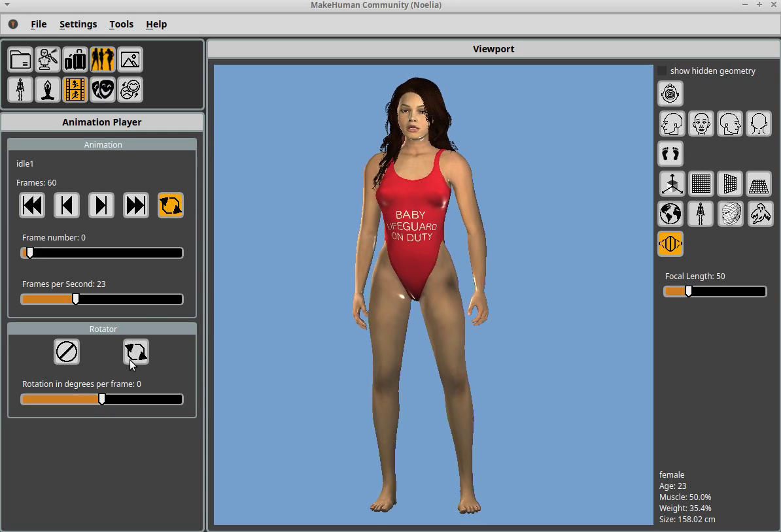Step to the next animation frame
The height and width of the screenshot is (532, 781).
click(101, 205)
